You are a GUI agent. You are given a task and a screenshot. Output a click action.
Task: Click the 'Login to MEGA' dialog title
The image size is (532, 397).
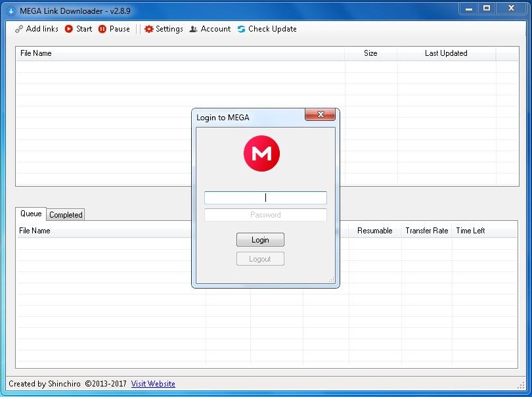pos(223,118)
